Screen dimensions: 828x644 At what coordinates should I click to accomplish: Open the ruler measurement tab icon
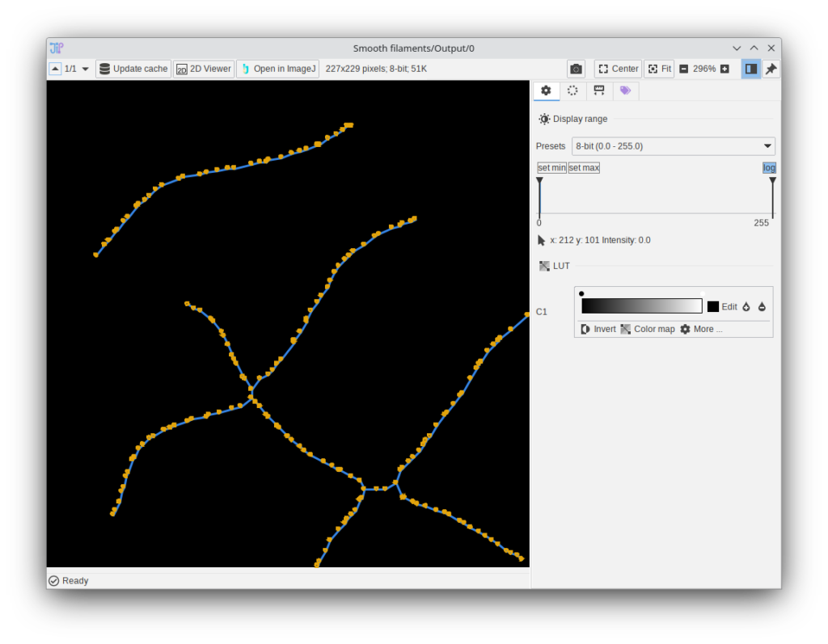[x=598, y=90]
